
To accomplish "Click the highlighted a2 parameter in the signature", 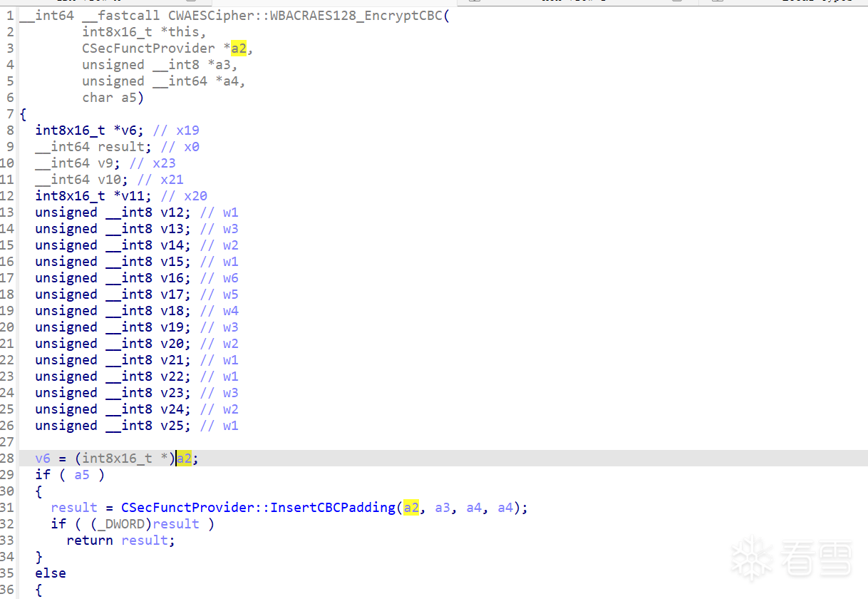I will [239, 48].
